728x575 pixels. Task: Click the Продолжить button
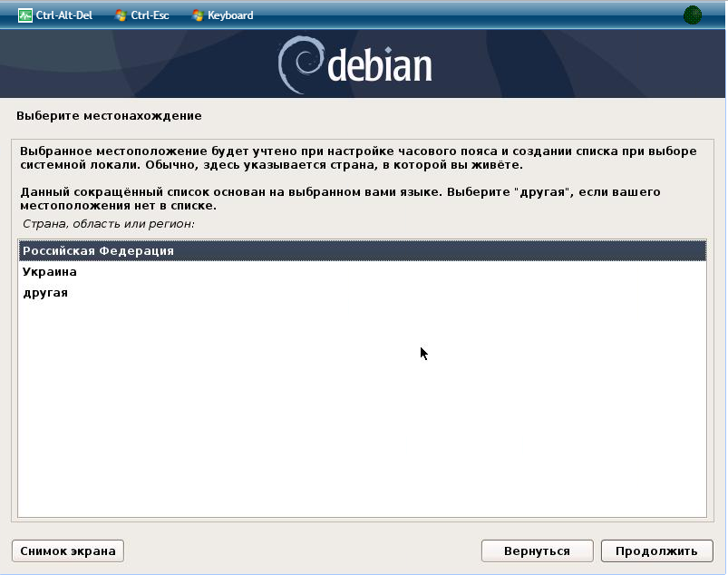(656, 551)
